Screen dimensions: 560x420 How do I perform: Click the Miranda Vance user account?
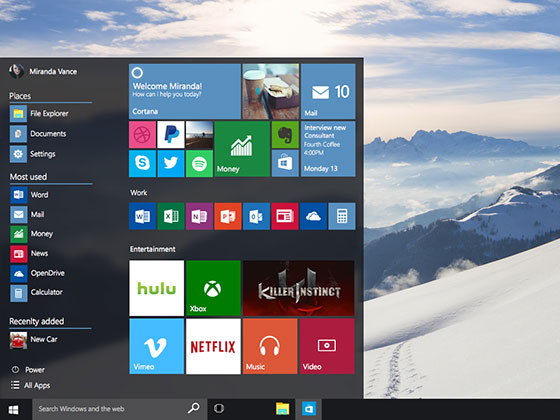coord(43,71)
